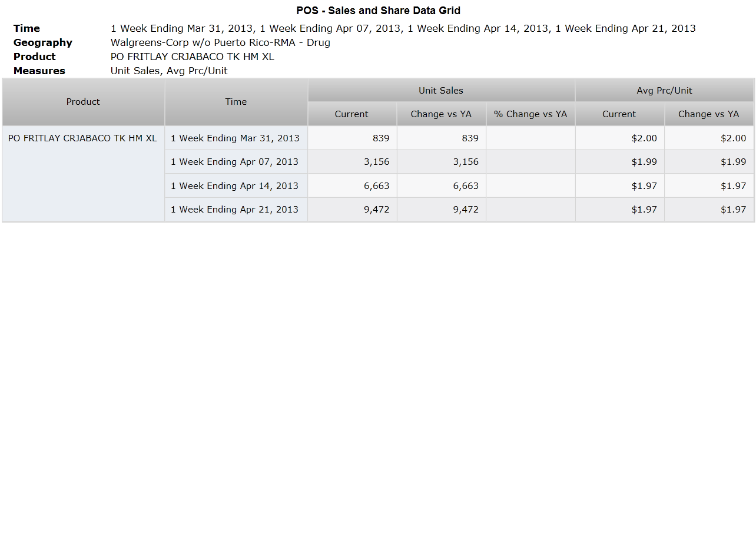Image resolution: width=756 pixels, height=557 pixels.
Task: Click the 'POS - Sales and Share Data Grid' title
Action: coord(378,11)
